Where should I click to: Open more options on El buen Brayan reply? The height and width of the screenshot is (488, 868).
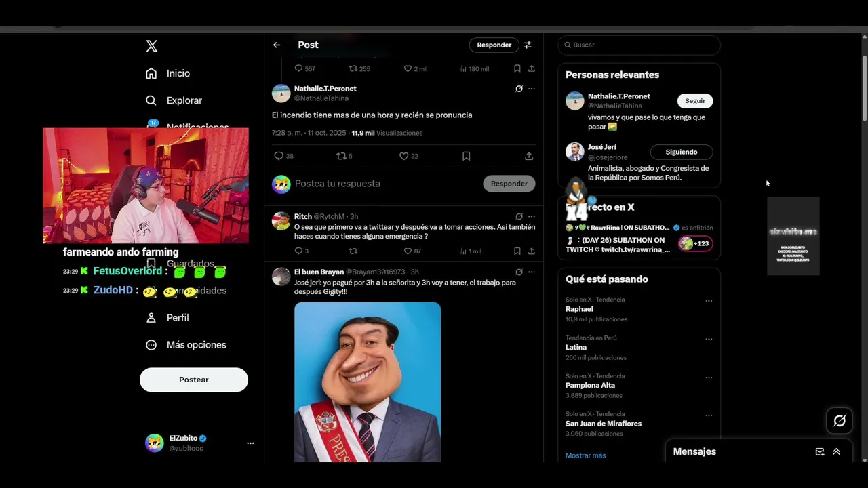(x=532, y=272)
